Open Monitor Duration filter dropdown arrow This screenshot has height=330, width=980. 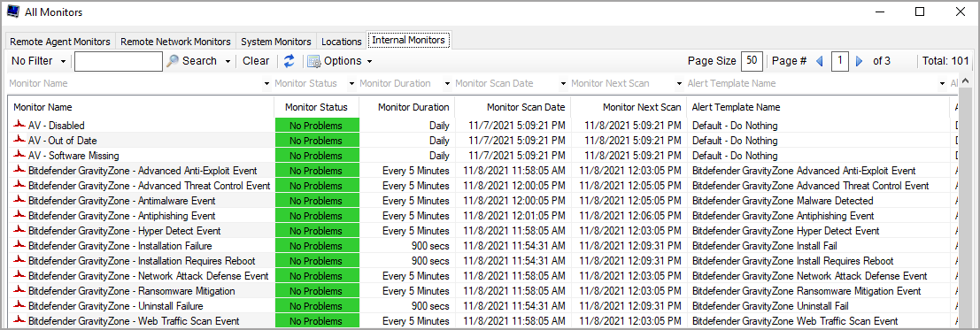447,84
